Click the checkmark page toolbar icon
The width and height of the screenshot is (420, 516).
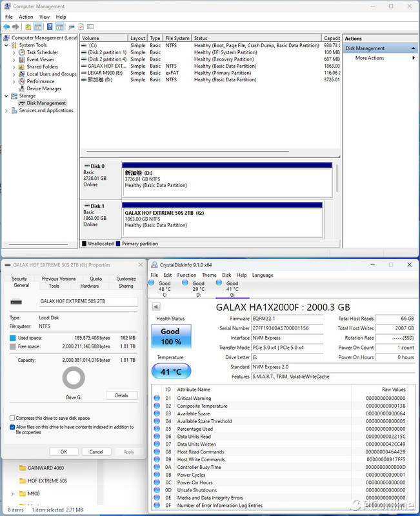pos(81,26)
